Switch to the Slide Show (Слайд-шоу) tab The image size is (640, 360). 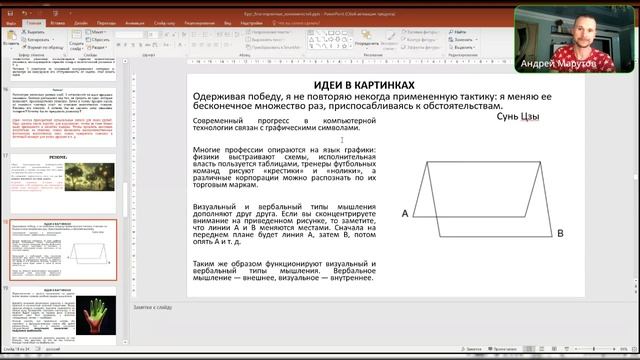pos(164,23)
